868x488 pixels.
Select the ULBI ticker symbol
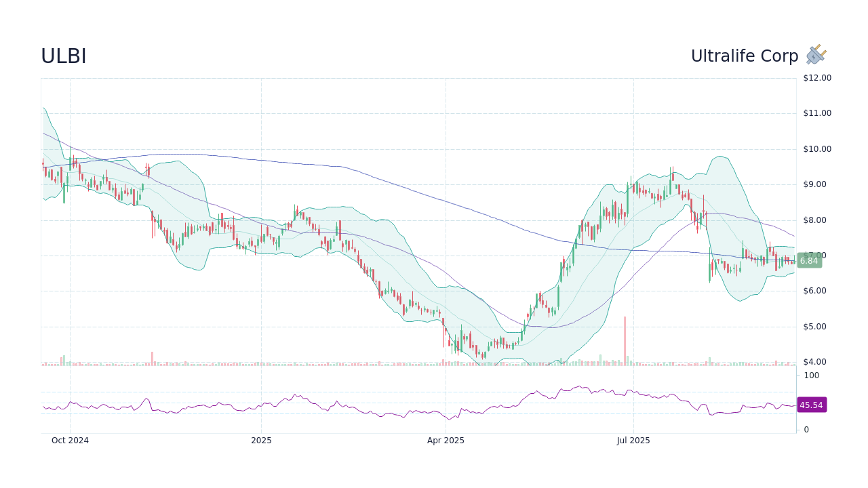pos(63,56)
